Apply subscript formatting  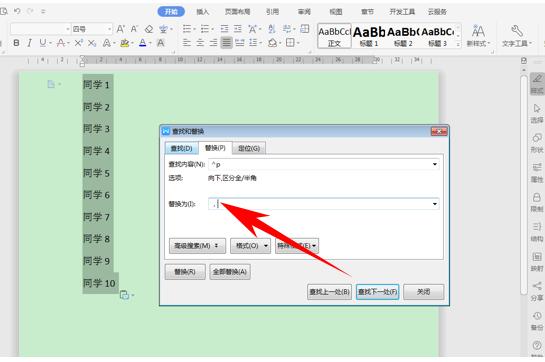[92, 43]
